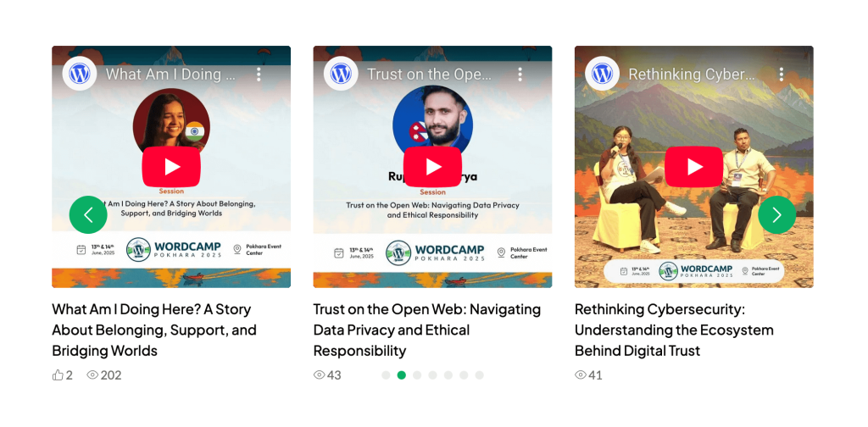Click WordPress channel logo on second video
The image size is (868, 427).
pos(341,74)
